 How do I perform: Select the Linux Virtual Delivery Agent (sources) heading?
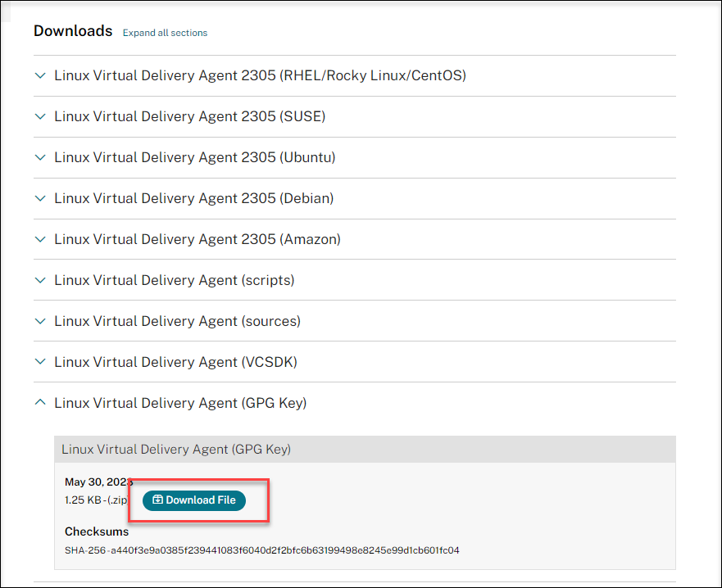tap(177, 321)
